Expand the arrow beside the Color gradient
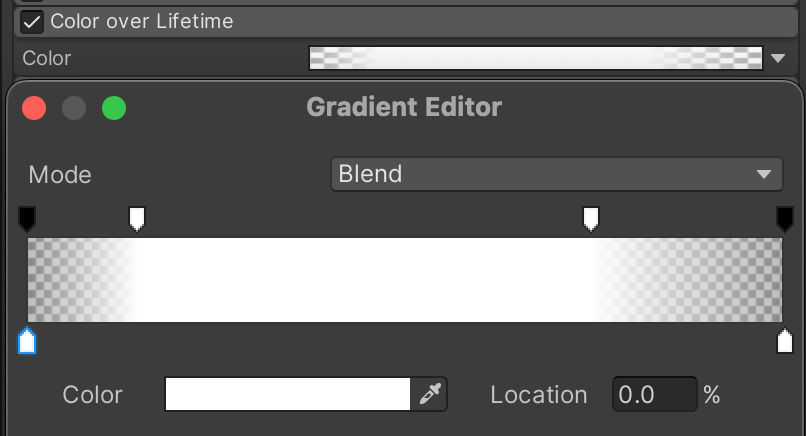This screenshot has width=806, height=436. click(780, 59)
